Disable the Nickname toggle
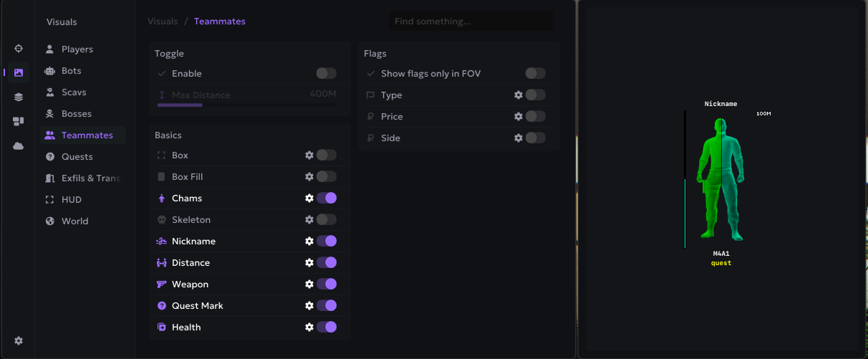868x359 pixels. click(x=326, y=241)
